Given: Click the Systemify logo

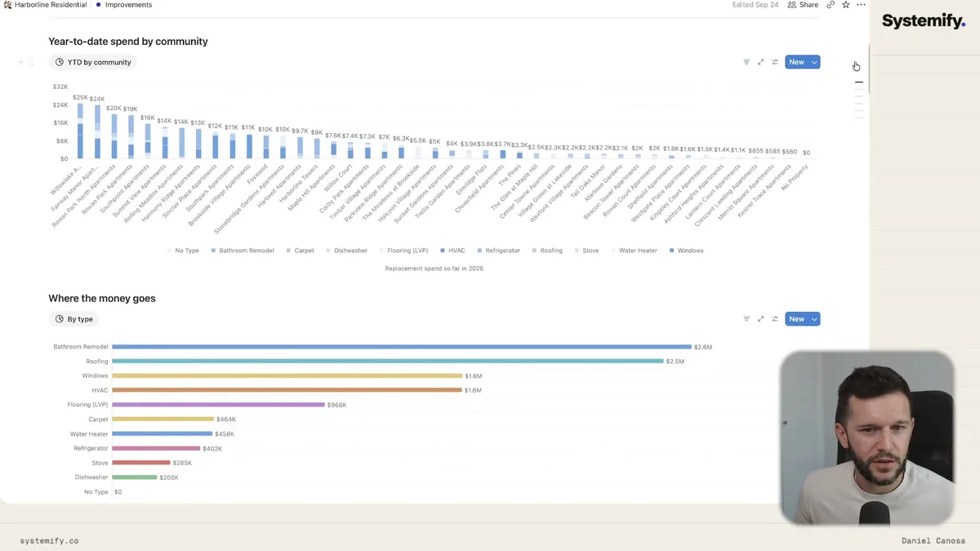Looking at the screenshot, I should pos(924,21).
